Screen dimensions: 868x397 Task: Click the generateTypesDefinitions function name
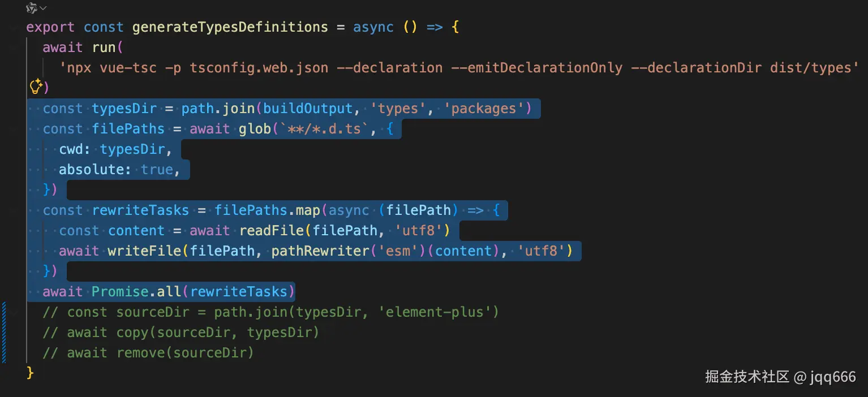point(230,27)
